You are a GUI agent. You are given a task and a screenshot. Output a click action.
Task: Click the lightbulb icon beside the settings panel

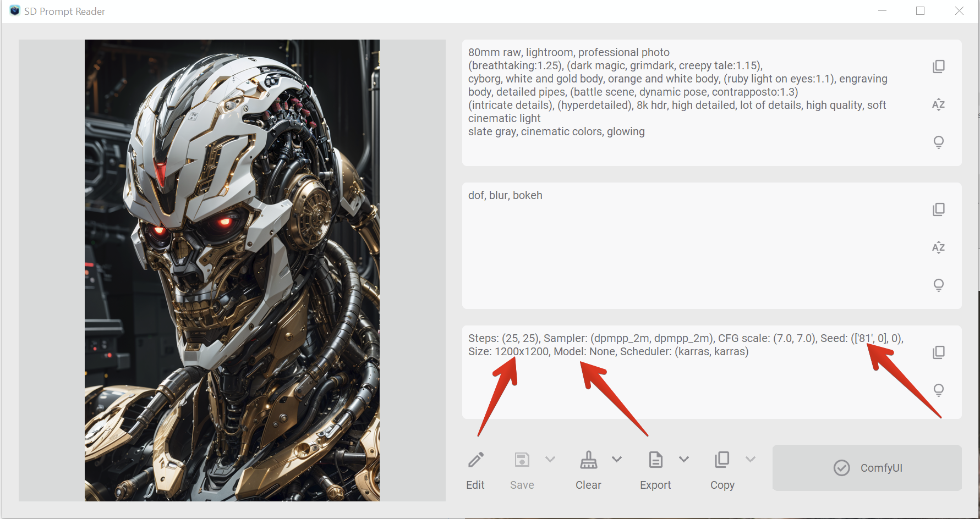tap(939, 390)
